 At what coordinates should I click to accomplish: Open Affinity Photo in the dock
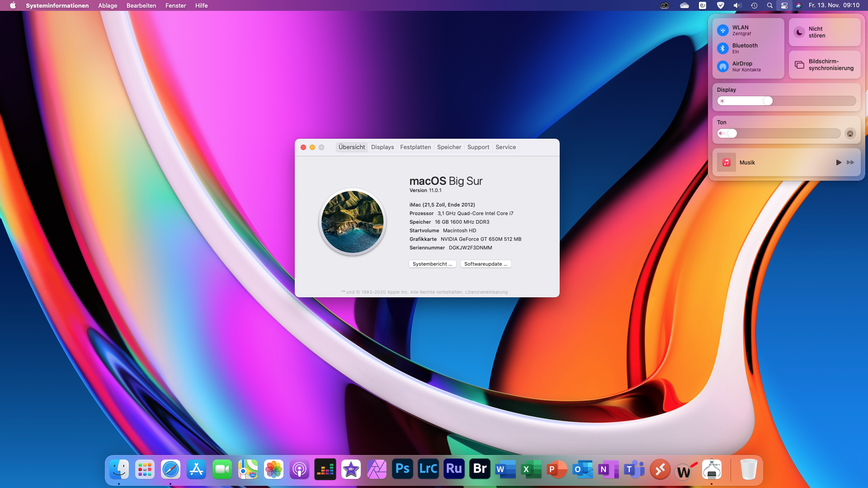[x=377, y=469]
